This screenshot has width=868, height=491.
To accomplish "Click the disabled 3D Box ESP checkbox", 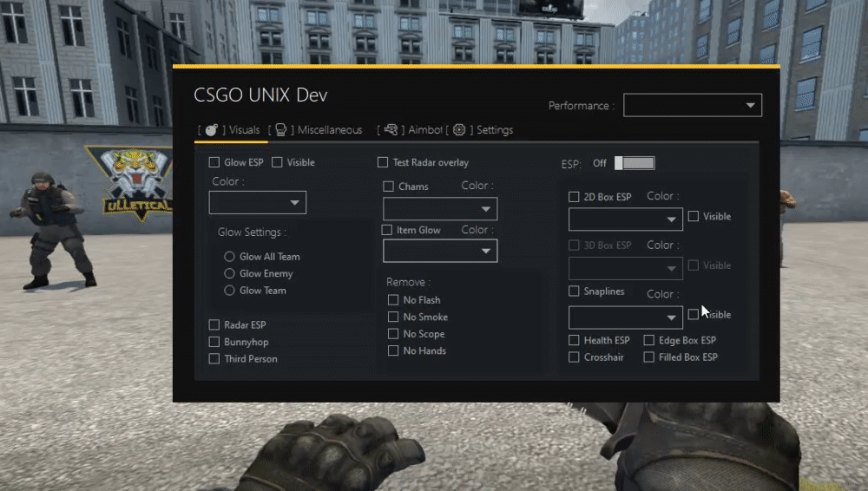I will coord(574,245).
